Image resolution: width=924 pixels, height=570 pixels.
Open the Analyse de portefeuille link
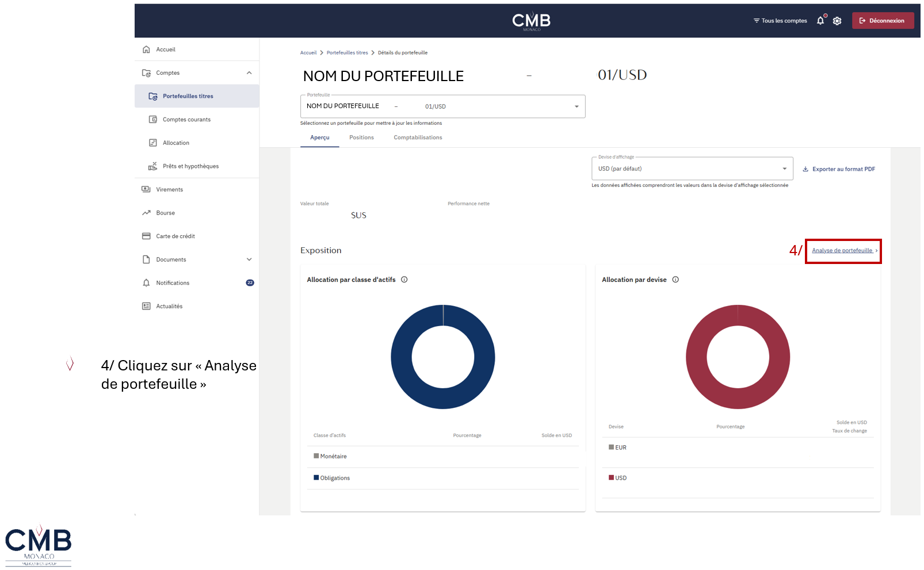coord(845,251)
